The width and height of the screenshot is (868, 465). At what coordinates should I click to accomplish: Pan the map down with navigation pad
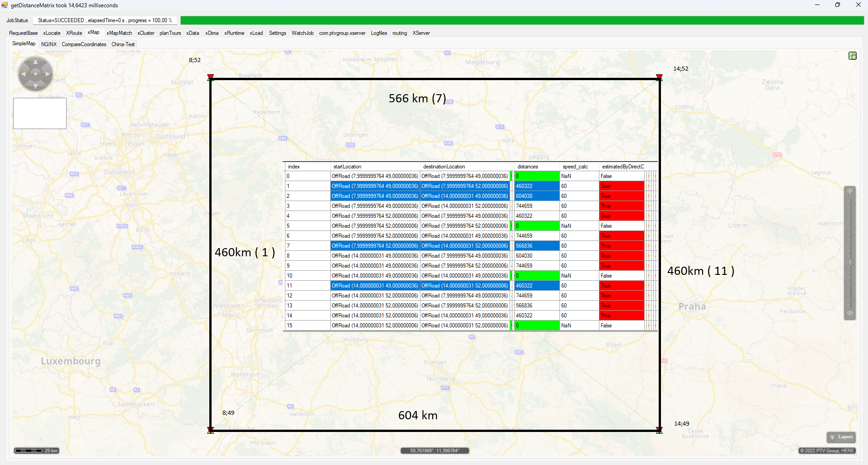(35, 86)
